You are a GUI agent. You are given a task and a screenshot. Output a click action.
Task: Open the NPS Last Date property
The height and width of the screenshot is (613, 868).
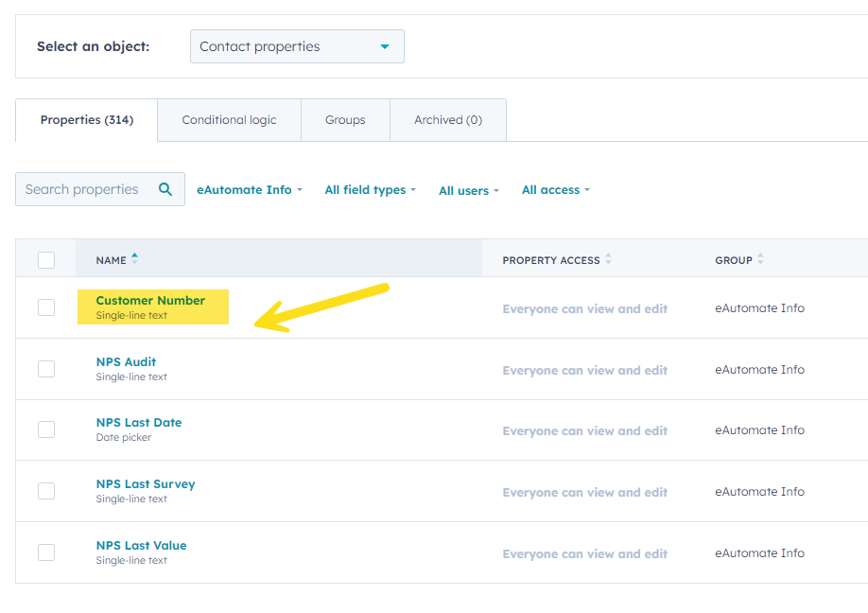[139, 423]
